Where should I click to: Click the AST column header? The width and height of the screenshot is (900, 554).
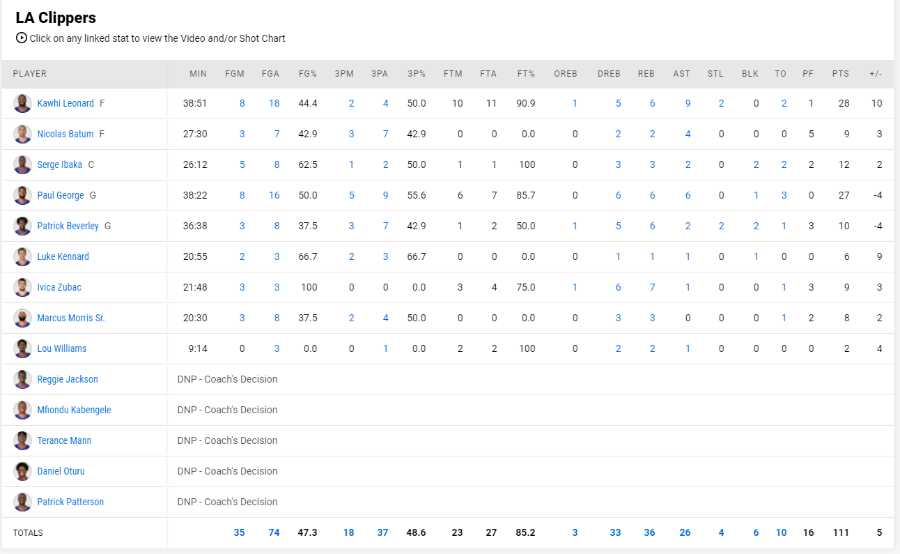tap(681, 73)
